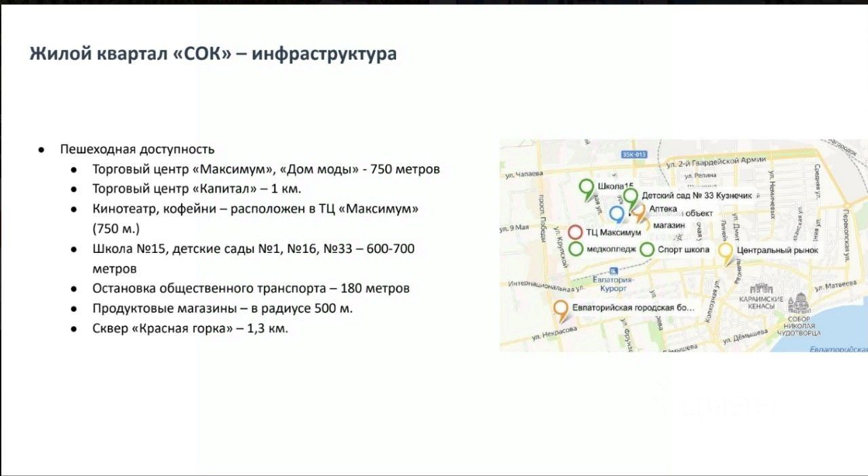
Task: Click the «Пешеходная доступность» bullet heading
Action: pyautogui.click(x=137, y=149)
